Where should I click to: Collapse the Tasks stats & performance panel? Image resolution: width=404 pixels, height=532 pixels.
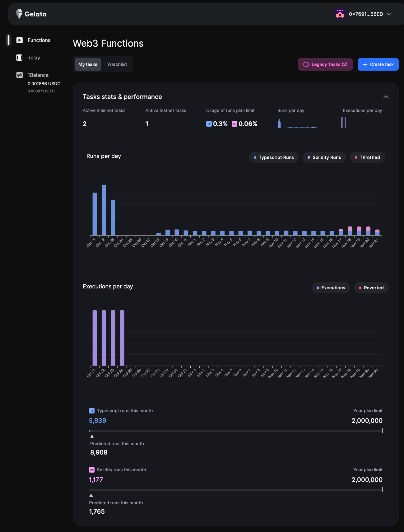tap(386, 97)
